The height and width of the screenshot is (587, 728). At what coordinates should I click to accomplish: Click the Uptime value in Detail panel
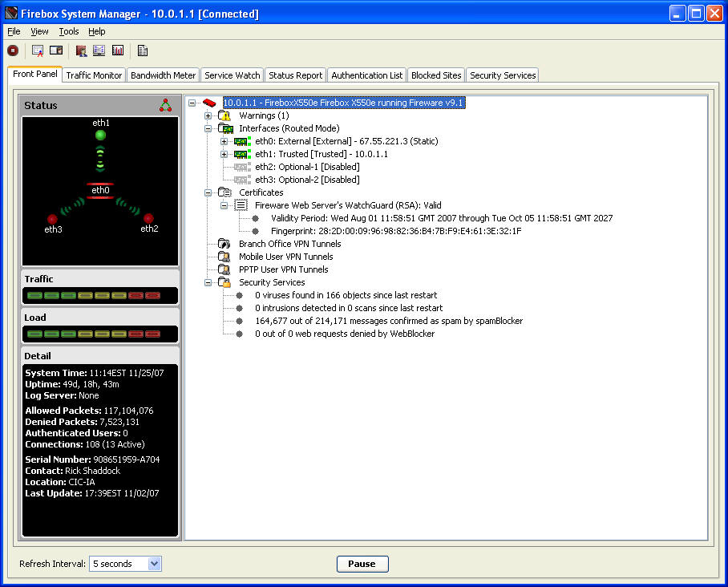point(91,384)
